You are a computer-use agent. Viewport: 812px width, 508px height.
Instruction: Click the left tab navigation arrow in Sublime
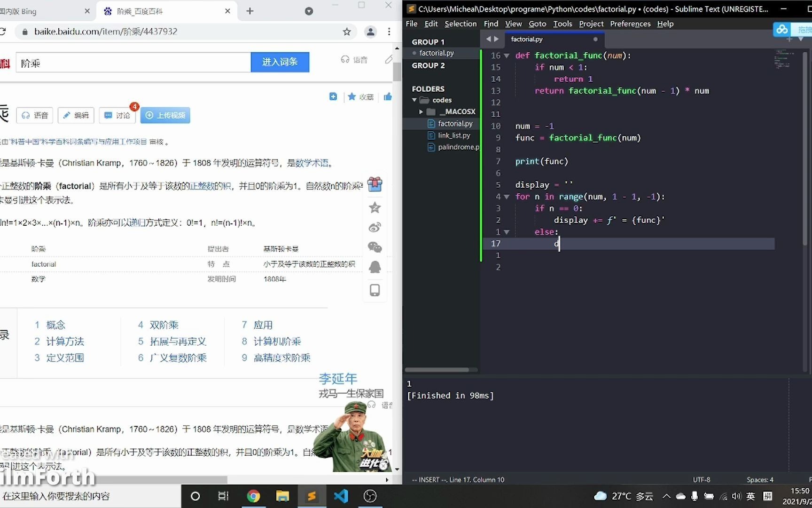coord(488,39)
